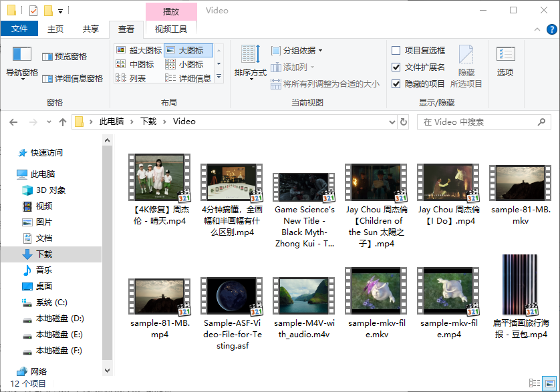
Task: Switch to large thumbnails view via status bar icon
Action: pos(549,383)
